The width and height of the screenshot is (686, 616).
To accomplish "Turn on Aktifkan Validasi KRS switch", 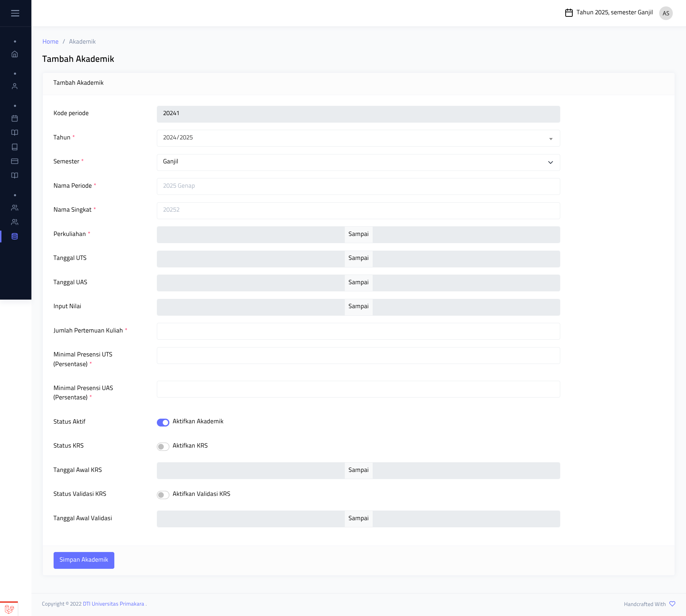I will coord(163,495).
